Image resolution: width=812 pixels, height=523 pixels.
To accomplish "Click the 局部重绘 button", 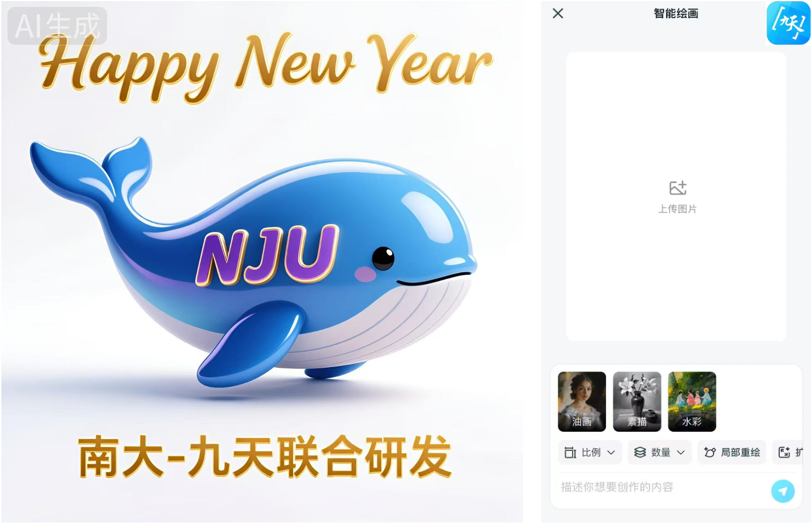I will pos(732,453).
